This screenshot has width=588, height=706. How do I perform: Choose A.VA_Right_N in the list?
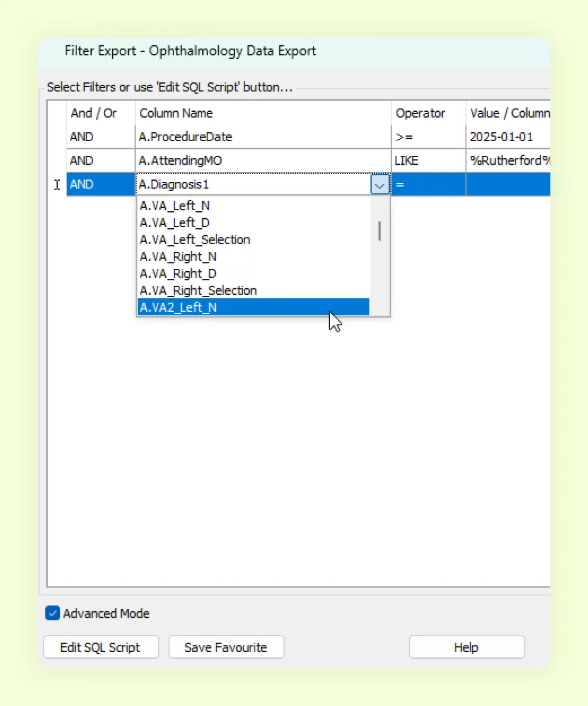(253, 257)
